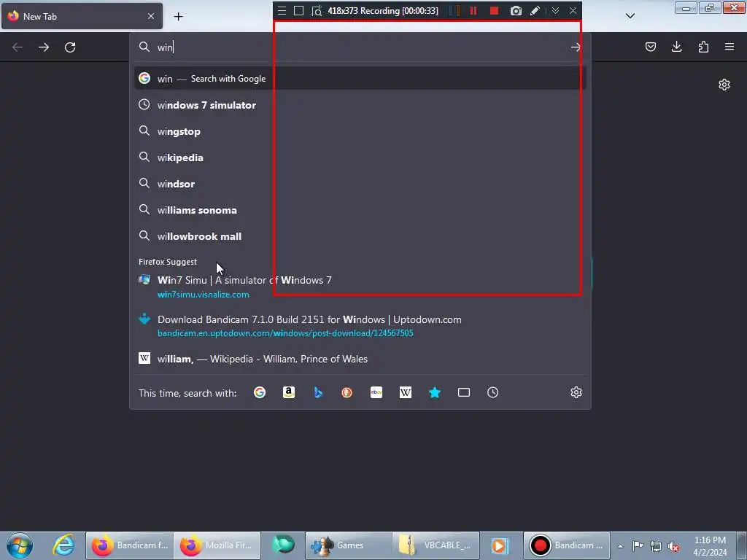747x560 pixels.
Task: Take a screenshot with Bandicam camera icon
Action: (x=516, y=10)
